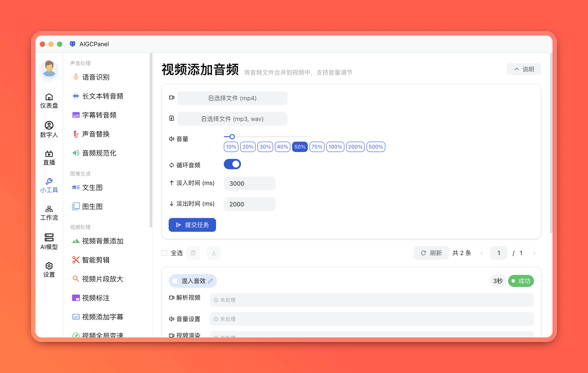Viewport: 588px width, 373px height.
Task: Click the 视频标注 purple icon
Action: click(x=76, y=298)
